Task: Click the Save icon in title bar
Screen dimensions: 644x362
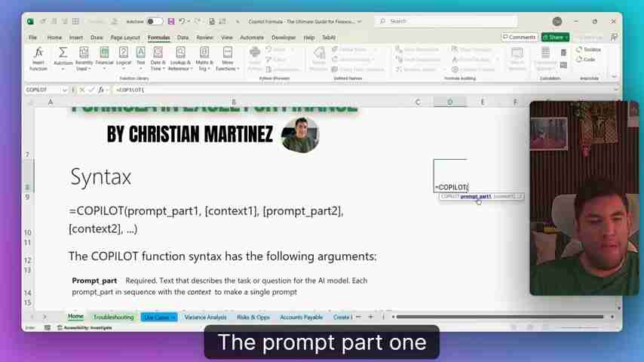Action: [x=171, y=21]
